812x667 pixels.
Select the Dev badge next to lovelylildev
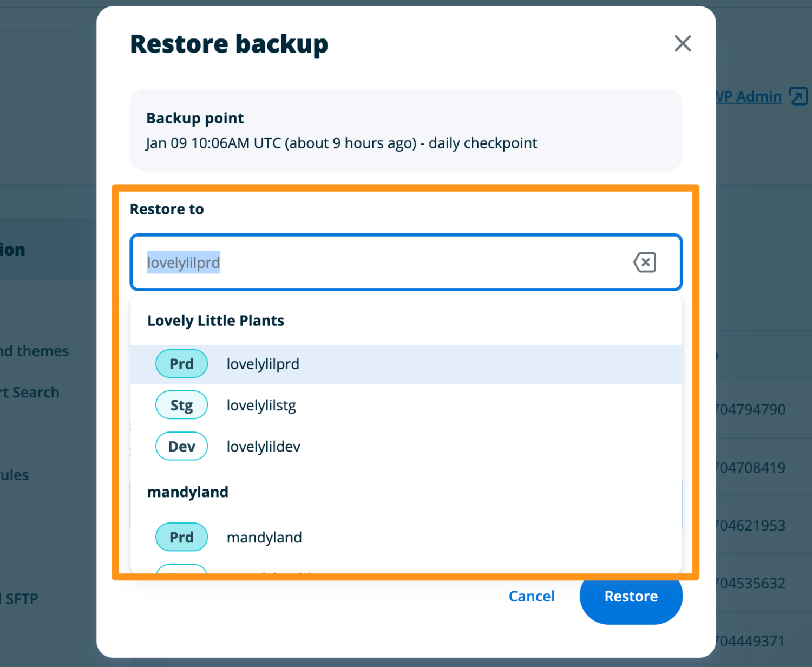coord(181,446)
